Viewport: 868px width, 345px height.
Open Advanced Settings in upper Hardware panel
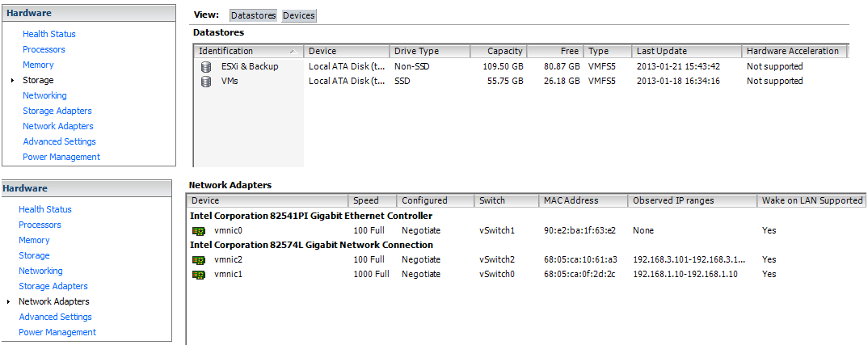(59, 141)
